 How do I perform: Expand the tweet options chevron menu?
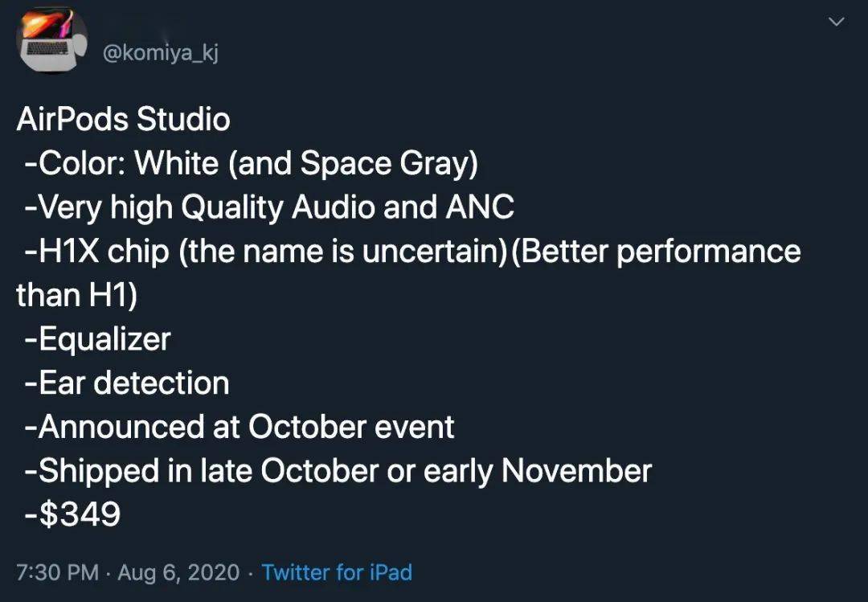837,23
